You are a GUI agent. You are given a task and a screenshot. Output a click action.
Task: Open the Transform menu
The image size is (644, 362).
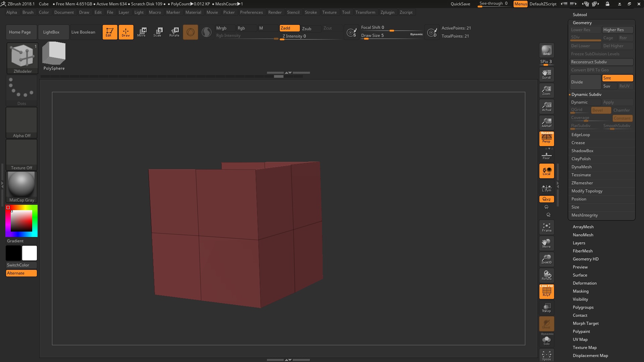(365, 12)
